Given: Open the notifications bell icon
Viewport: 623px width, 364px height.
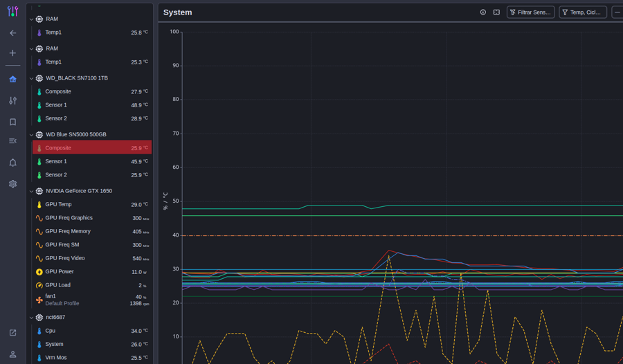Looking at the screenshot, I should pos(12,163).
